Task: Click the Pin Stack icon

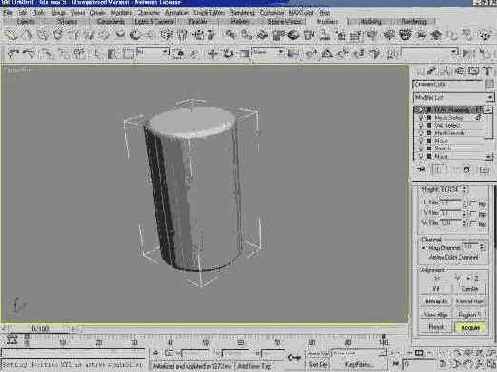Action: pos(422,170)
